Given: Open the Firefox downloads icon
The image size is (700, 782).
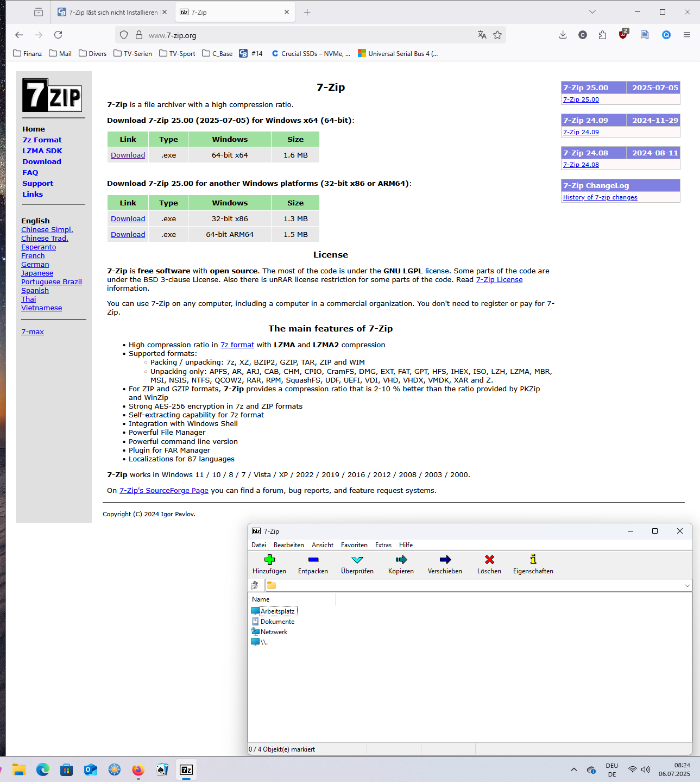Looking at the screenshot, I should pos(563,35).
